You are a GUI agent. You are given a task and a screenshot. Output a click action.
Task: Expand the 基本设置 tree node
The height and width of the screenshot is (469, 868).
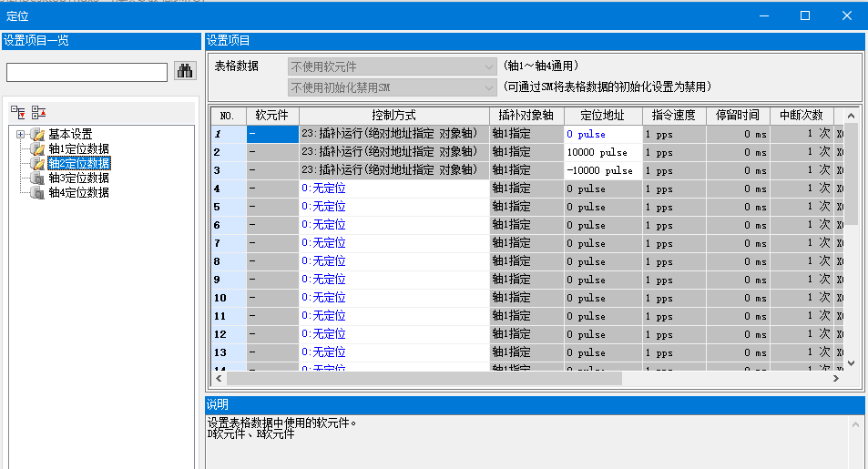[x=20, y=135]
